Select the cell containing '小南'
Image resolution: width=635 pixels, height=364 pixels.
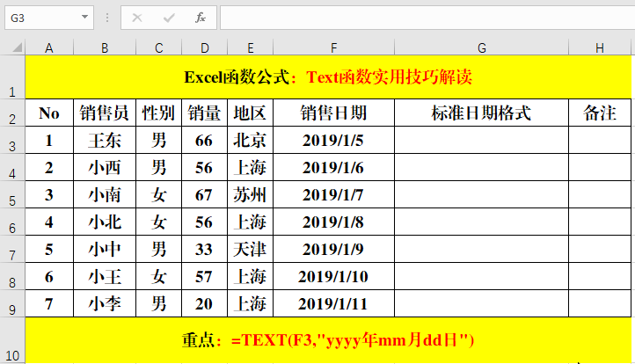105,194
